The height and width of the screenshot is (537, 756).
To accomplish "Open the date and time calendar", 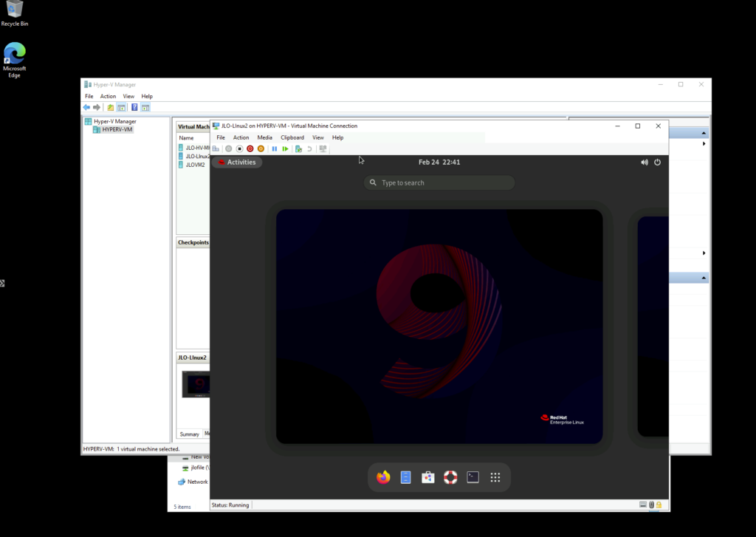I will coord(439,162).
